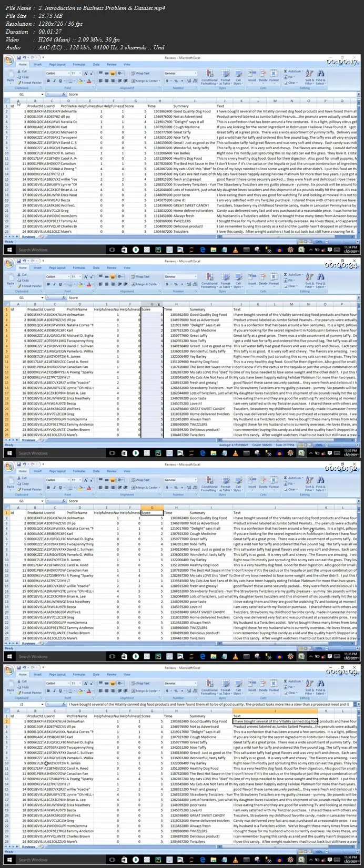364x868 pixels.
Task: Click Format Painter in the 00:00:52 frame
Action: tap(29, 489)
